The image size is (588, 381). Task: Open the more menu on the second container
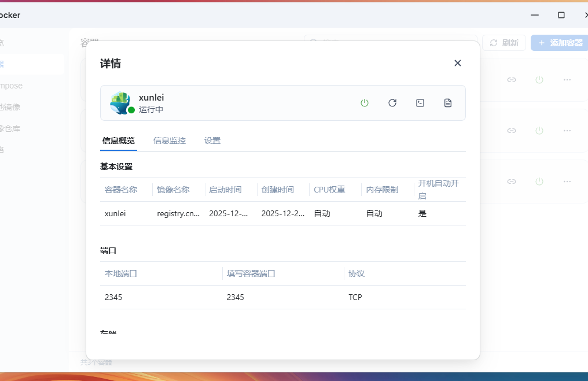click(567, 131)
